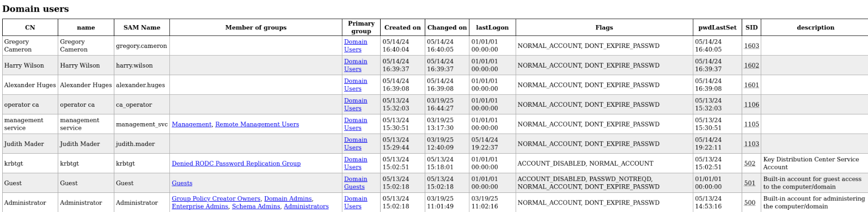Open krbtgt's Domain Users primary group link
The image size is (868, 212).
pos(355,163)
